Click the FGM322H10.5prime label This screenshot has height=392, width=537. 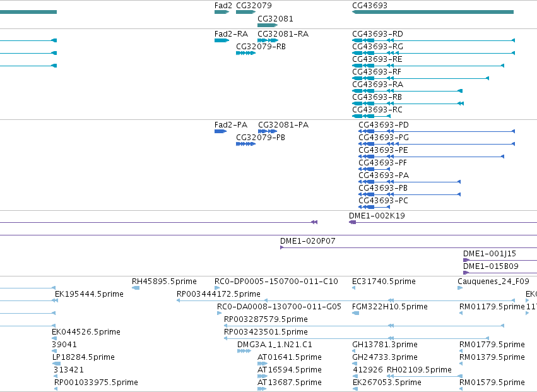(390, 307)
